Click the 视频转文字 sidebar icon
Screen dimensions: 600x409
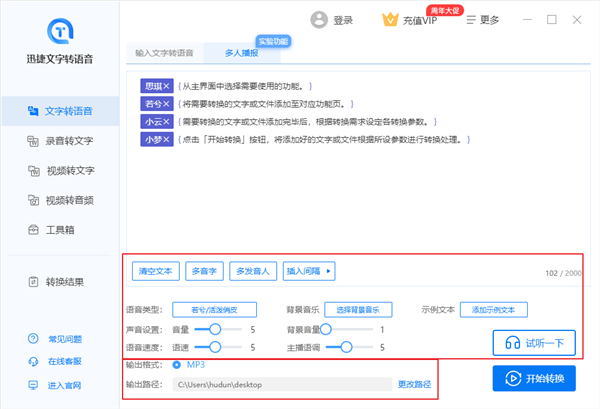tap(34, 171)
